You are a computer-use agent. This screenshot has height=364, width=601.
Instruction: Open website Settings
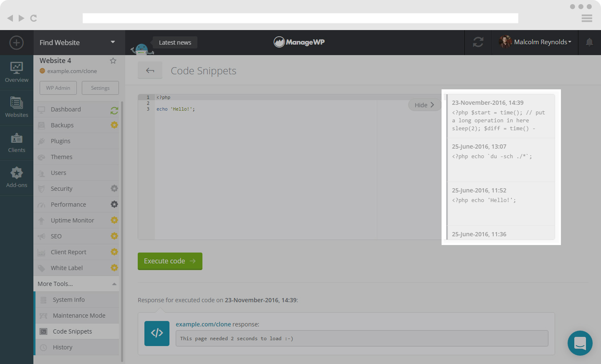pos(100,88)
